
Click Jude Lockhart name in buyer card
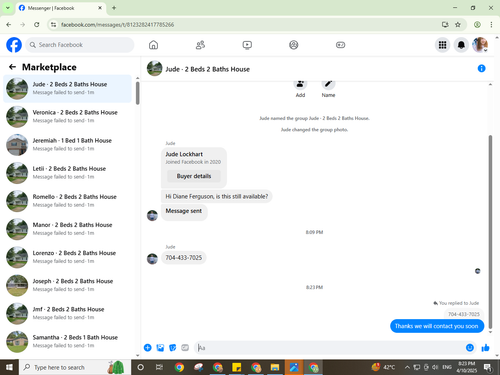click(x=184, y=154)
